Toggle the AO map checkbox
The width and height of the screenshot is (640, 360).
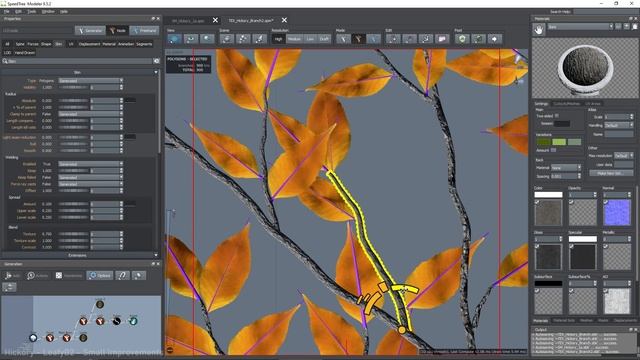point(606,291)
